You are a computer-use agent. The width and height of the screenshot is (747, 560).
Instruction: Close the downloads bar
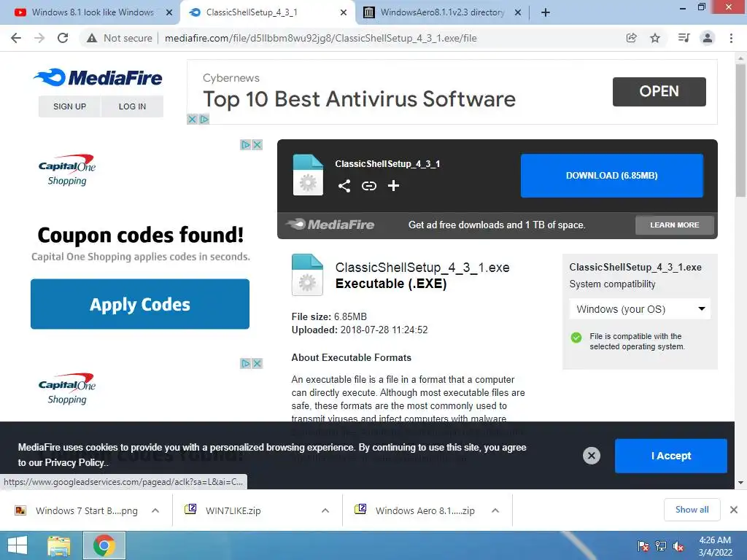[x=734, y=510]
